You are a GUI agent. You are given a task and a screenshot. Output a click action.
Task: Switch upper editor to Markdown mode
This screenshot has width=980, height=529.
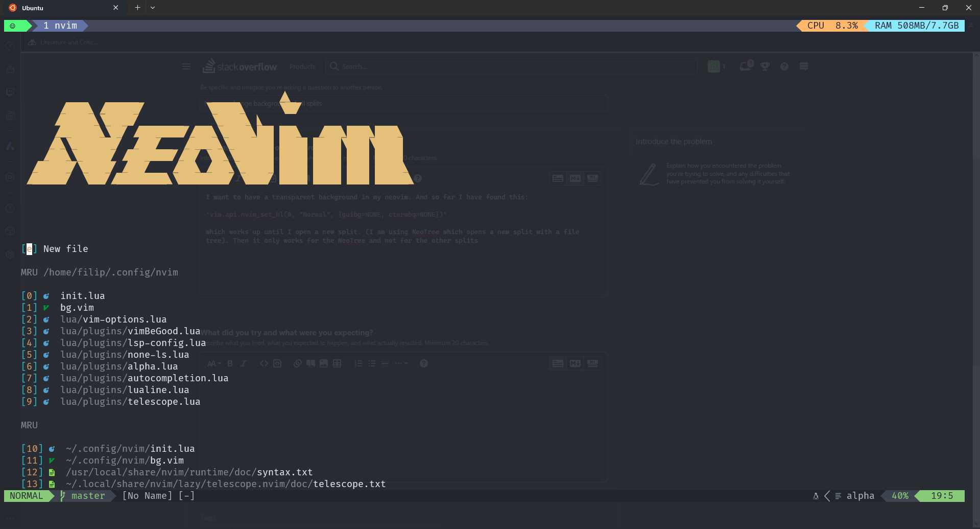pyautogui.click(x=575, y=178)
